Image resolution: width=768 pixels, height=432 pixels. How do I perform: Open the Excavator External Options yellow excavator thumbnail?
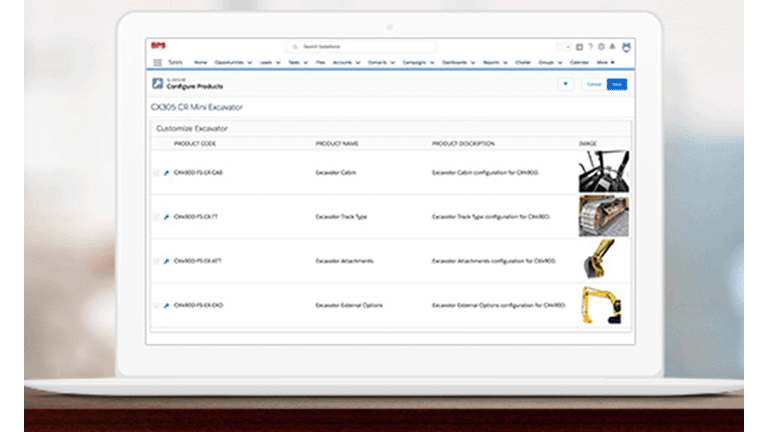[603, 305]
